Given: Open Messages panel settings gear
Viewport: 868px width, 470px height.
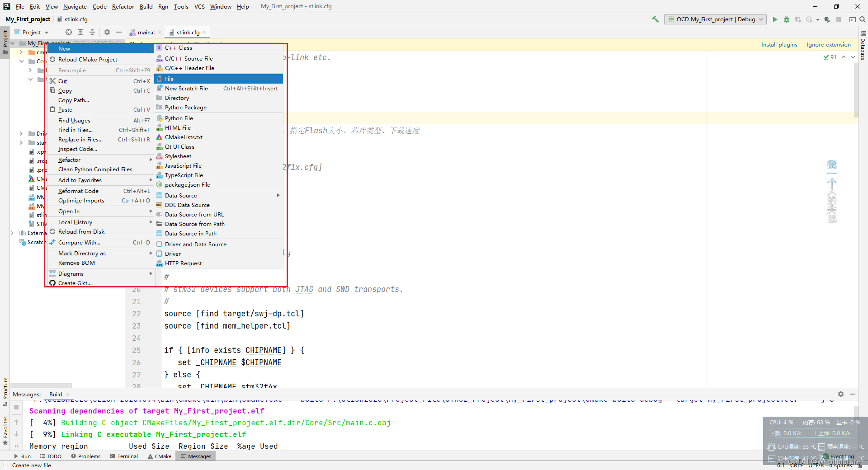Looking at the screenshot, I should (x=841, y=394).
